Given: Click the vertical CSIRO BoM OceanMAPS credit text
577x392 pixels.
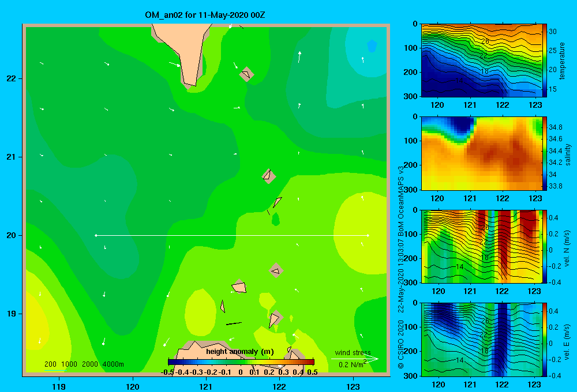Looking at the screenshot, I should tap(401, 267).
